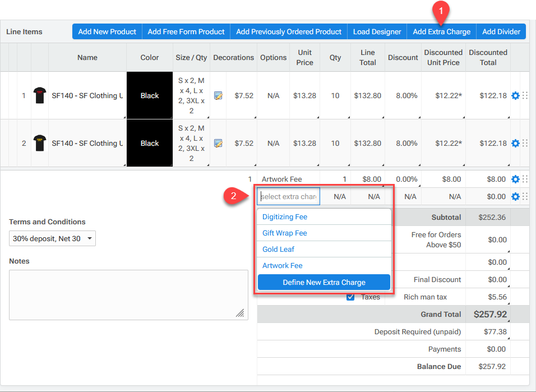
Task: Choose Digitizing Fee from extra charge list
Action: (x=285, y=217)
